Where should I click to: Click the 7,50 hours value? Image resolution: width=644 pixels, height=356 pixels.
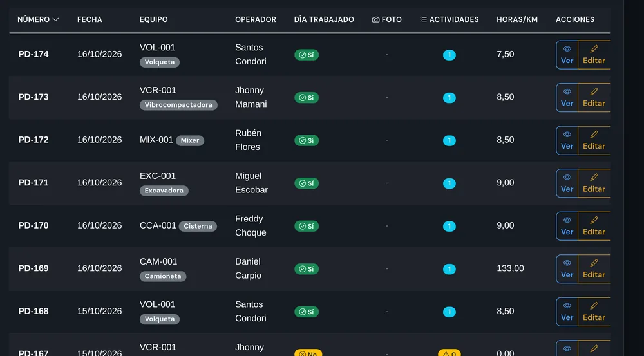pyautogui.click(x=505, y=54)
